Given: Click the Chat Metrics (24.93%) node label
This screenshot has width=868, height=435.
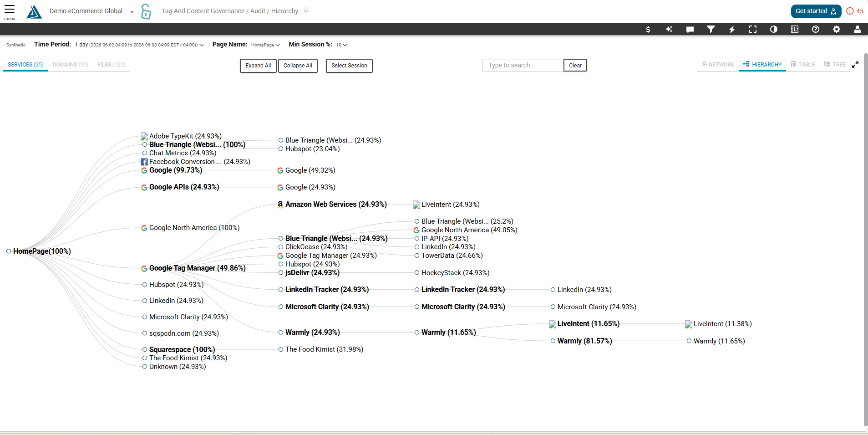Looking at the screenshot, I should tap(183, 153).
